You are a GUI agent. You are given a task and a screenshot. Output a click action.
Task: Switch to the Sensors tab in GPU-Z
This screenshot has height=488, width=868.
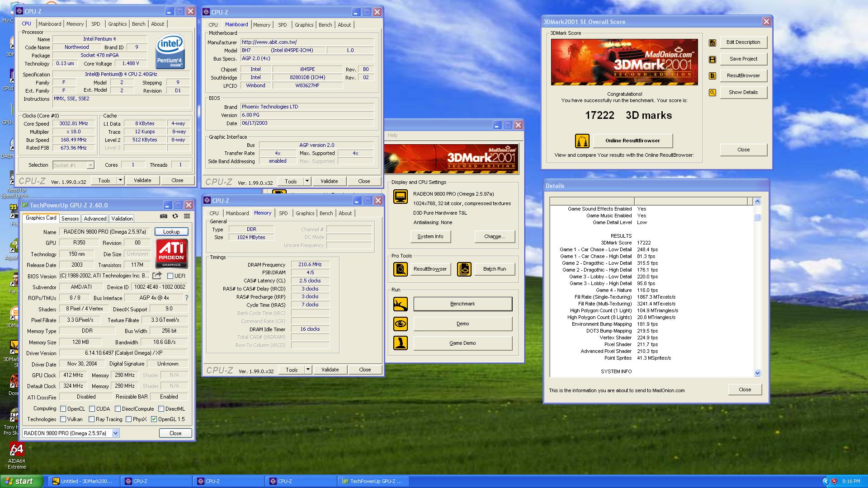click(70, 219)
